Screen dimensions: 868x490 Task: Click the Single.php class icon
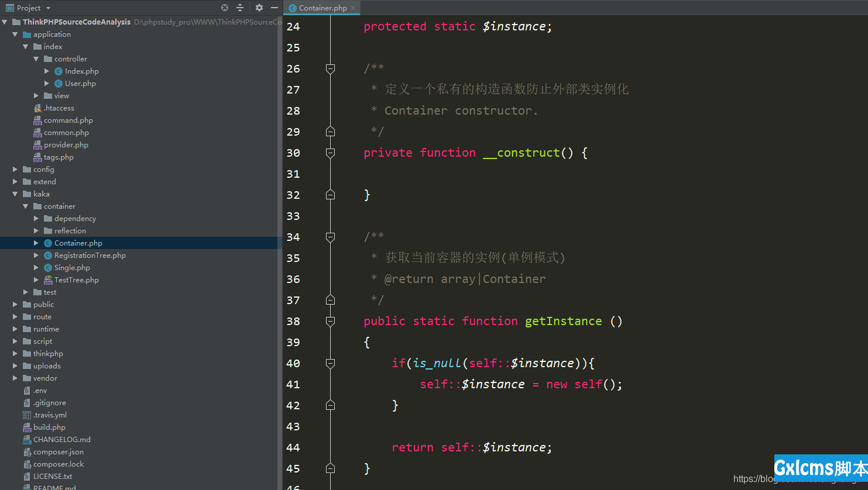[x=48, y=268]
